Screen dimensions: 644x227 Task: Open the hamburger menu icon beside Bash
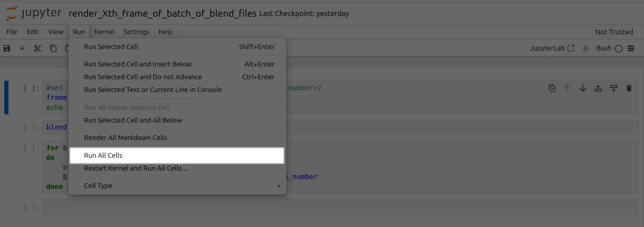(631, 48)
